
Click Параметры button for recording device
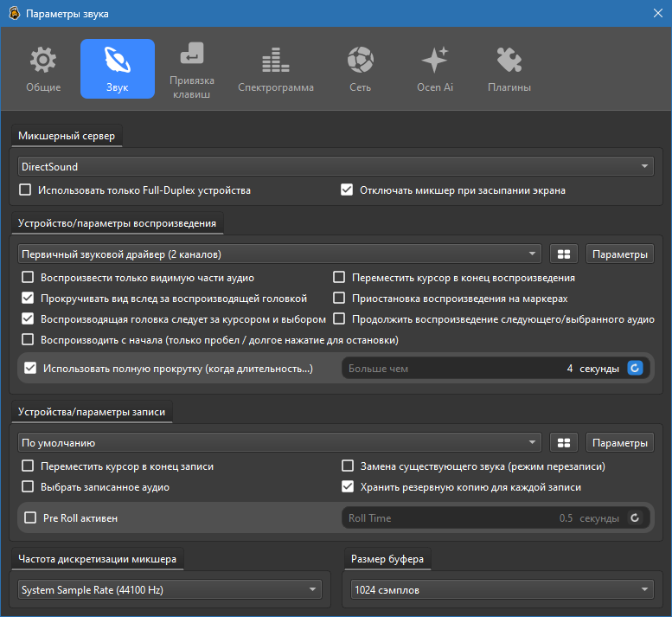click(x=620, y=443)
